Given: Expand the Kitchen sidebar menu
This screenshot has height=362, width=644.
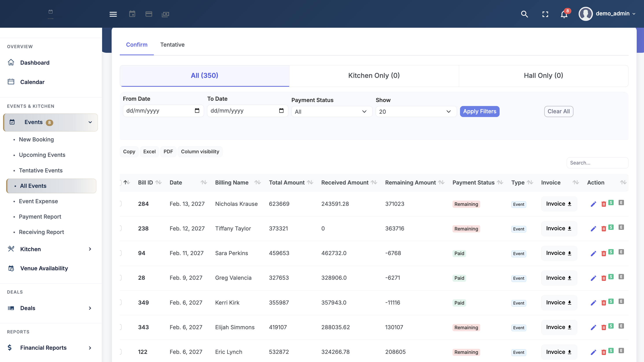Looking at the screenshot, I should point(50,249).
